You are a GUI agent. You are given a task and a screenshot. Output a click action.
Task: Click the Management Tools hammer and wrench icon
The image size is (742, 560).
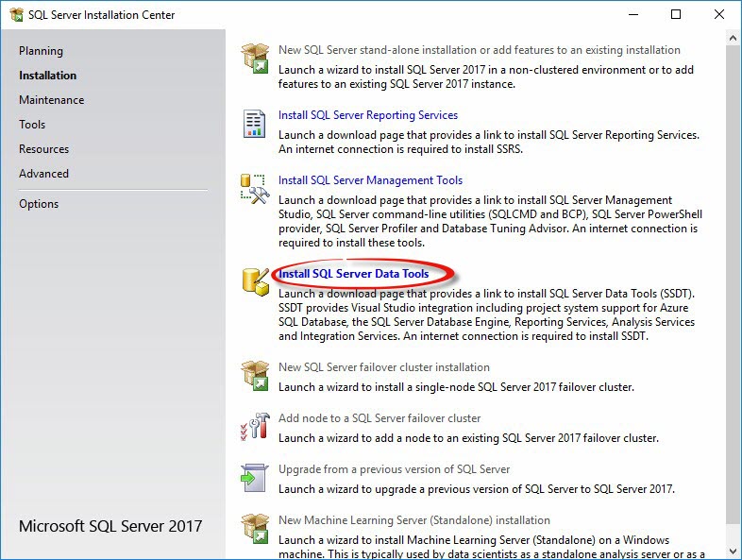pos(255,189)
